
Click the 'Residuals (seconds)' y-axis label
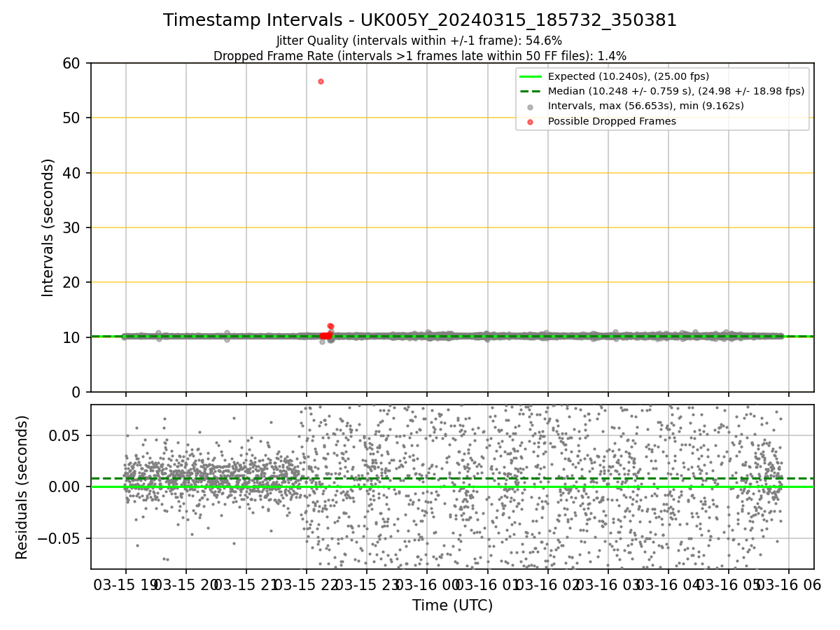click(22, 487)
